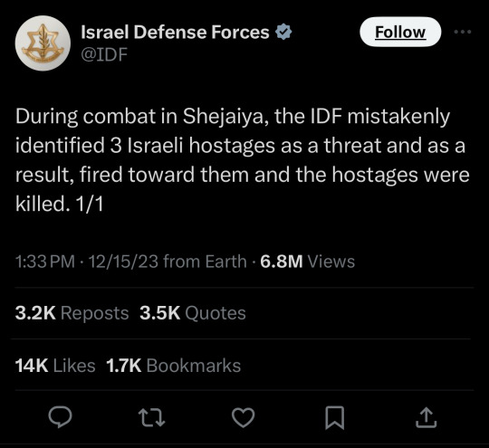Open the @IDF handle link

[104, 54]
